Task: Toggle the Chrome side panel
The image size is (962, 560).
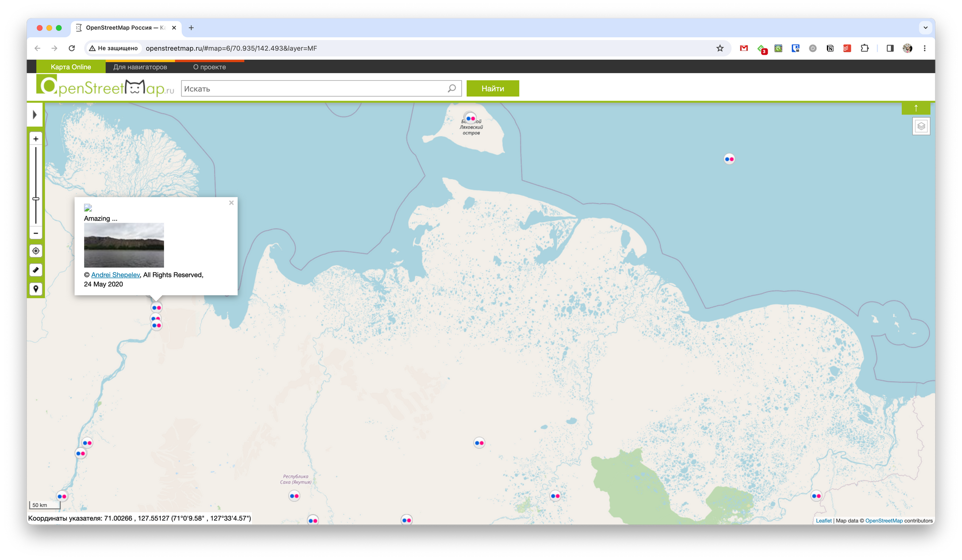Action: (x=890, y=48)
